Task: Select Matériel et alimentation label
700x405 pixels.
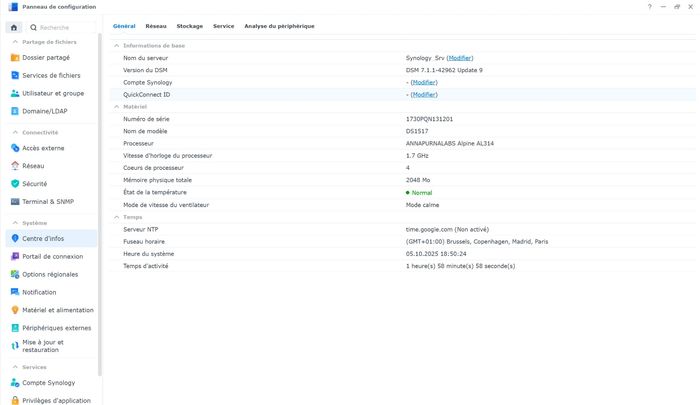Action: pyautogui.click(x=58, y=310)
